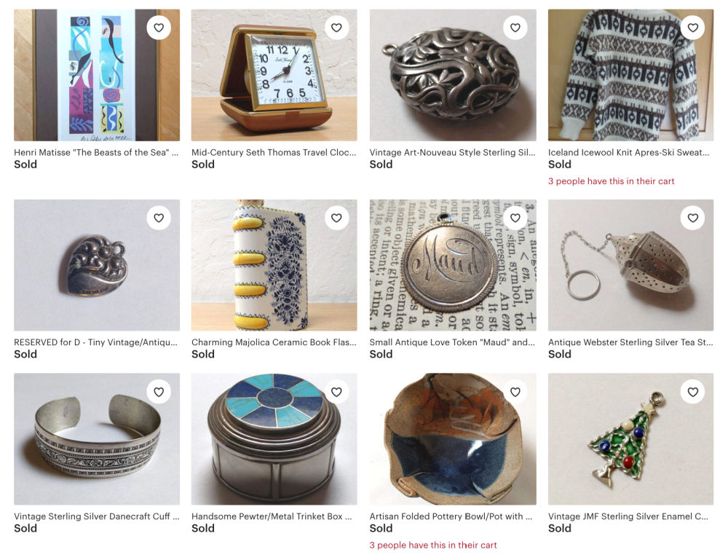Favorite the tiny vintage heart charm
Screen dimensions: 728x560
coord(159,218)
